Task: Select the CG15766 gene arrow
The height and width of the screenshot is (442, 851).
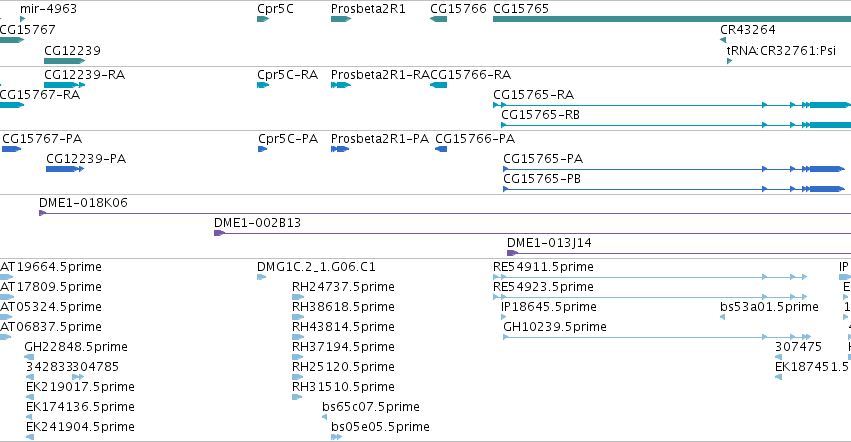Action: tap(439, 19)
